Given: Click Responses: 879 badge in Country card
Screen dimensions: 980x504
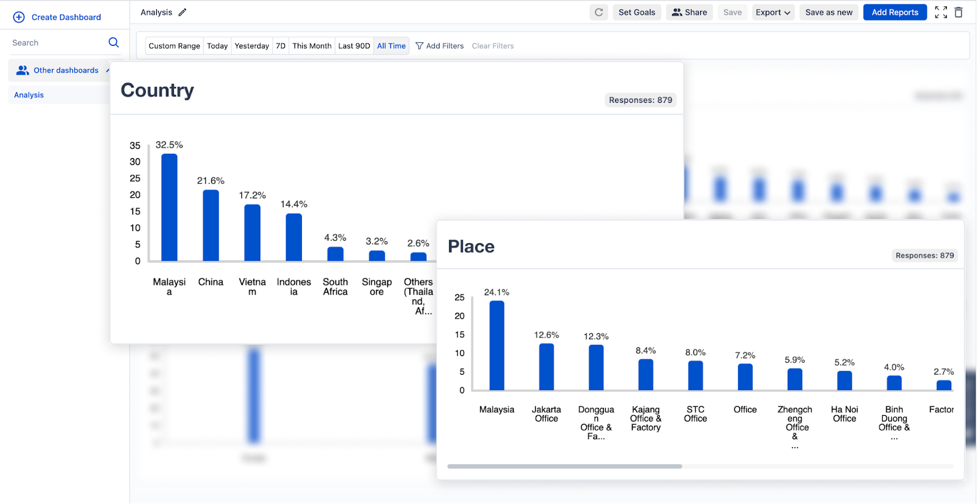Looking at the screenshot, I should (x=641, y=100).
